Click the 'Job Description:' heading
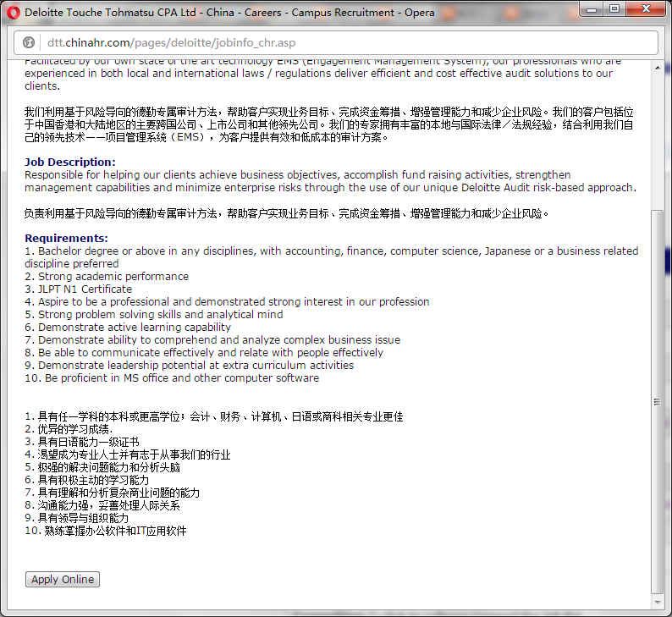Viewport: 672px width, 617px height. [x=70, y=162]
